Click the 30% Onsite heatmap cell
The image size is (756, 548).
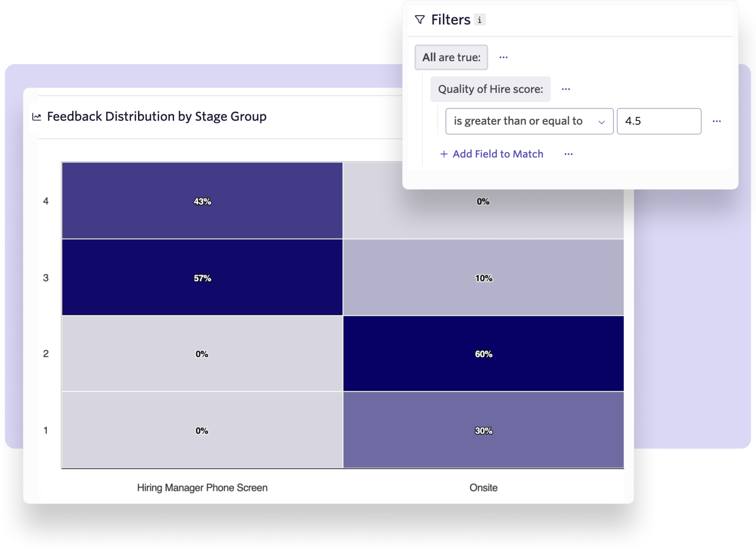click(483, 430)
